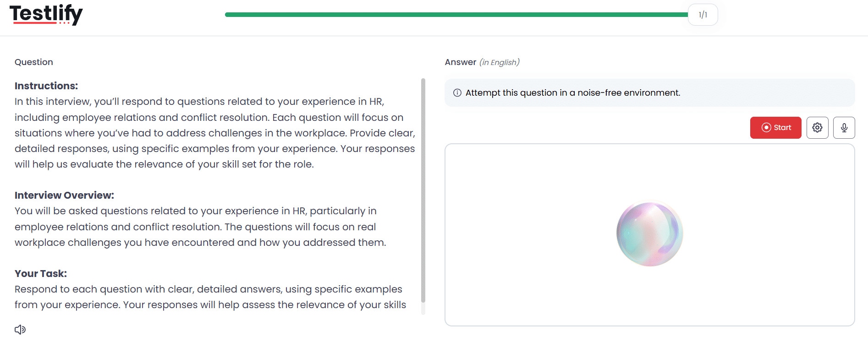This screenshot has height=358, width=868.
Task: Select the 'Question' section heading
Action: (x=33, y=62)
